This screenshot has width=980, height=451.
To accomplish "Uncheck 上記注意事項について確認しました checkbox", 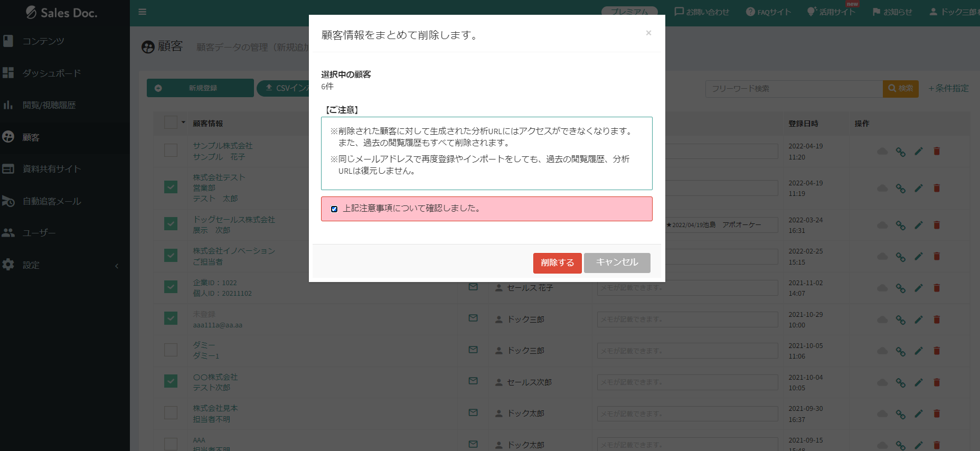I will point(334,209).
